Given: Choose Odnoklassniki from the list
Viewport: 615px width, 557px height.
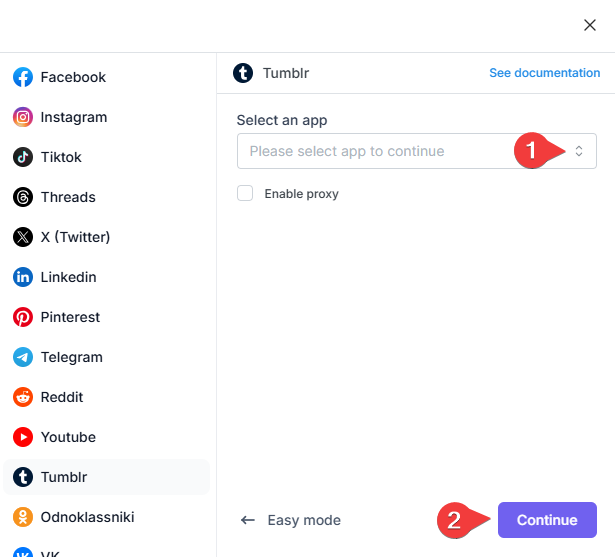Looking at the screenshot, I should point(106,517).
